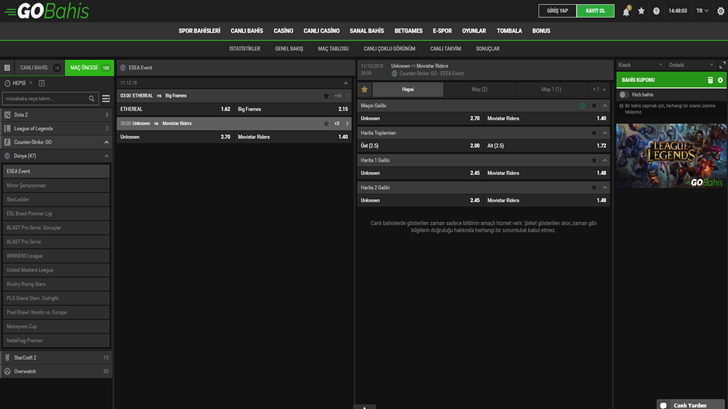
Task: Select the Map 1 (1) tab
Action: tap(551, 89)
